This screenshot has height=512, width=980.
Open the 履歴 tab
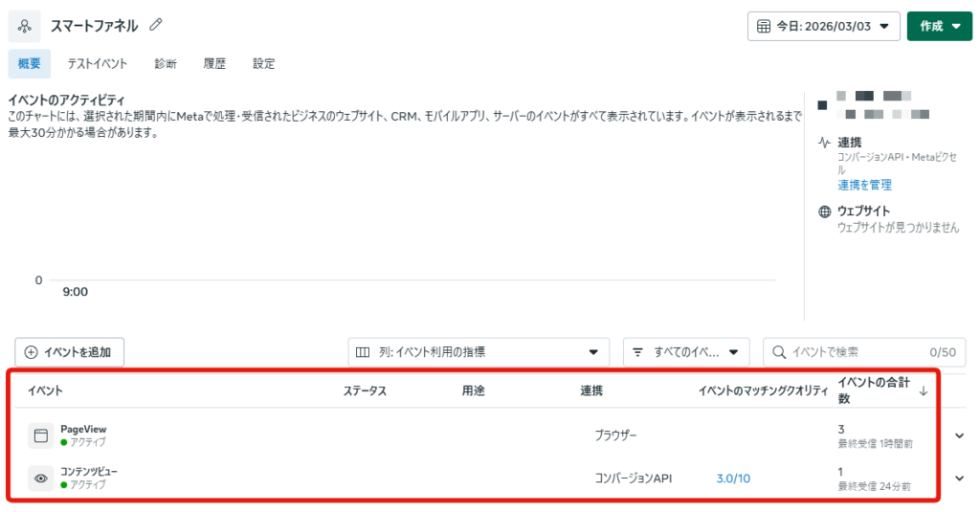click(x=214, y=64)
